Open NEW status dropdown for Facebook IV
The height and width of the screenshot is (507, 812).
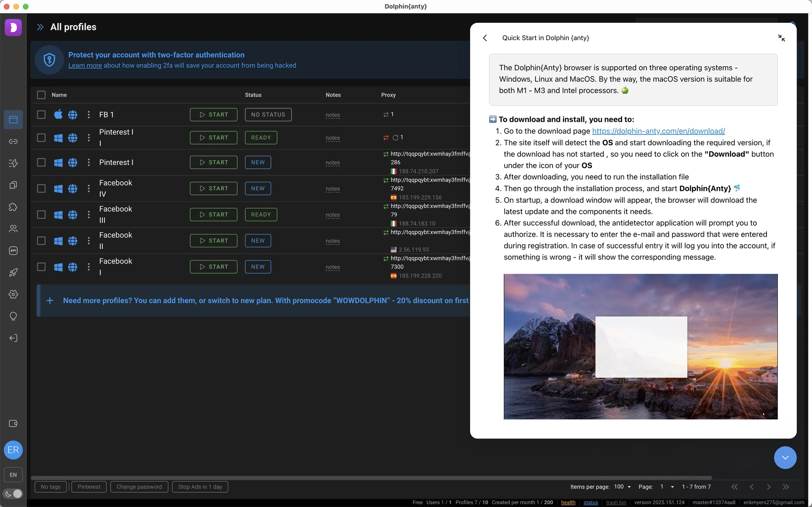[x=258, y=188]
